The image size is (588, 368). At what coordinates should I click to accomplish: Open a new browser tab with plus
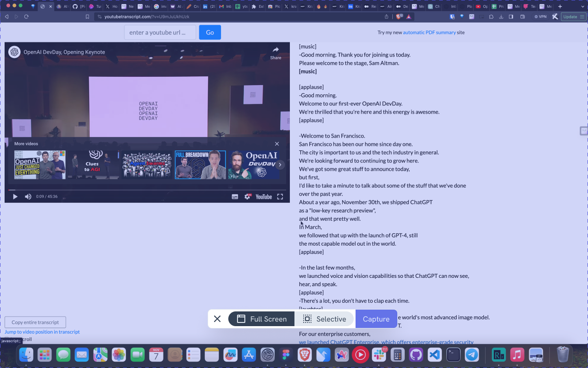[560, 6]
